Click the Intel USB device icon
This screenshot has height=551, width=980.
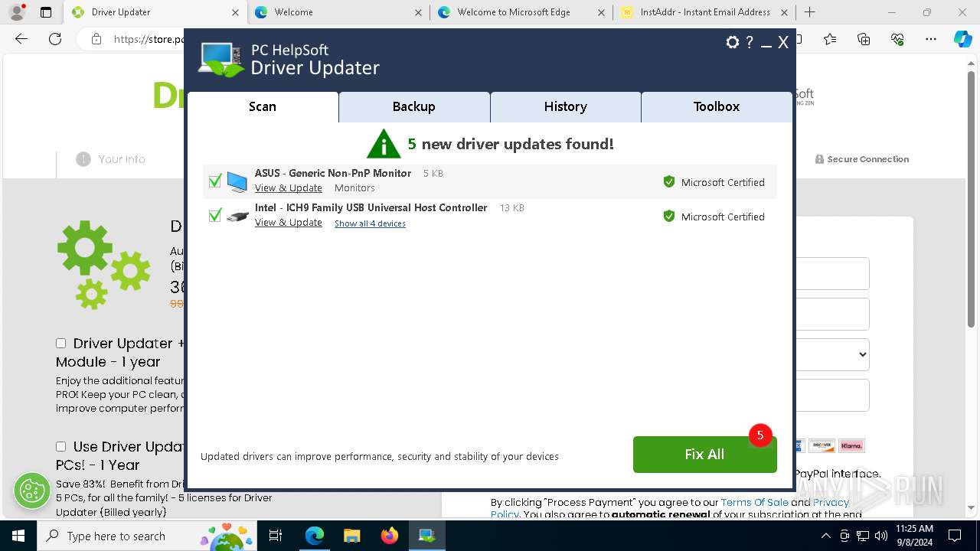(x=237, y=217)
